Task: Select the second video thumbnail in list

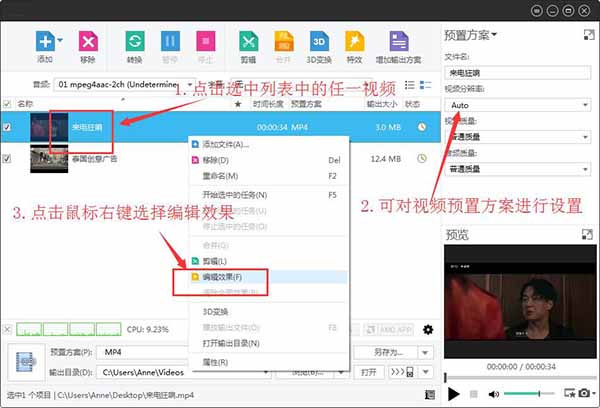Action: pyautogui.click(x=49, y=158)
